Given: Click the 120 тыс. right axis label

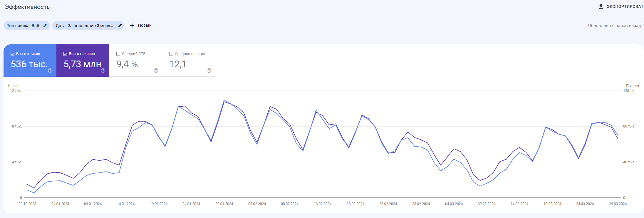Looking at the screenshot, I should coord(630,91).
